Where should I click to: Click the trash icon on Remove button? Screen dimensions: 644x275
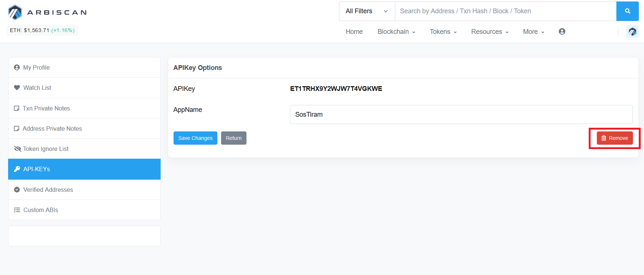click(x=604, y=138)
